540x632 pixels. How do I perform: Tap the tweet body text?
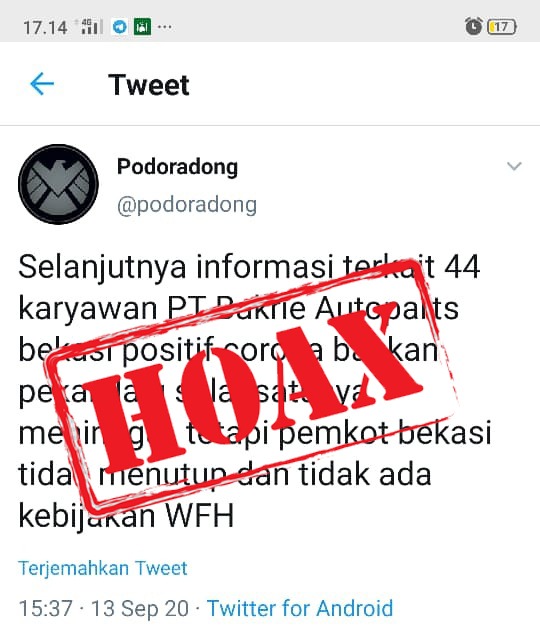click(x=255, y=391)
